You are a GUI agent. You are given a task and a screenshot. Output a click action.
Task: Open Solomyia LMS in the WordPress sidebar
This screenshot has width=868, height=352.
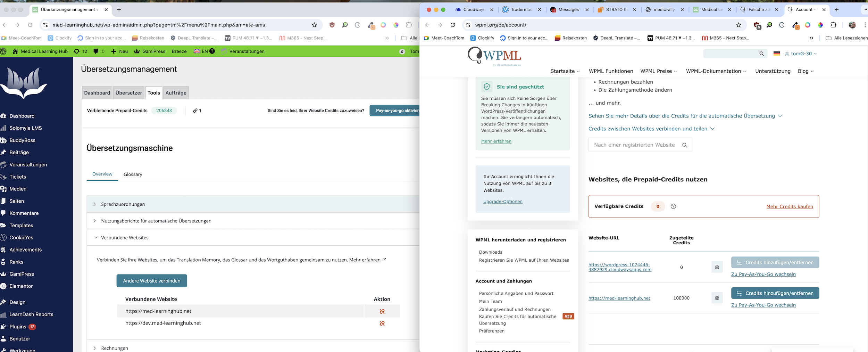[x=26, y=128]
